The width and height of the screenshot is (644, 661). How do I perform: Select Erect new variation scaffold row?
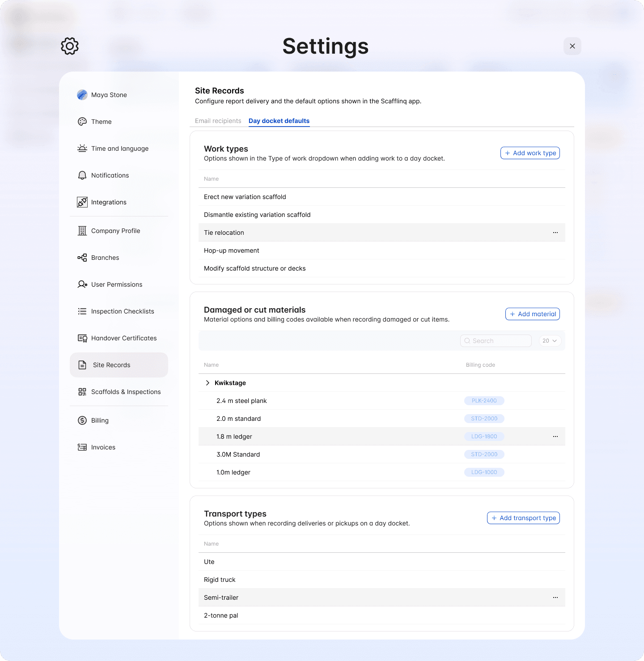click(382, 197)
